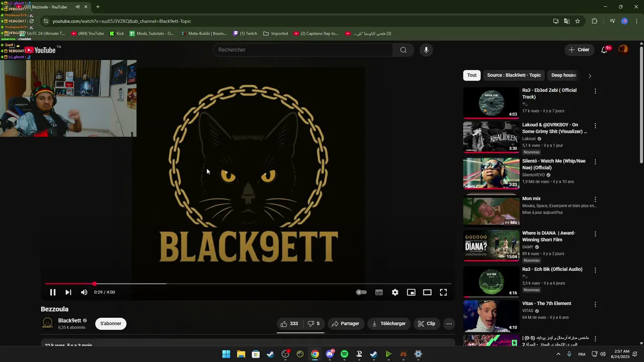Image resolution: width=644 pixels, height=362 pixels.
Task: Open the Imported bookmarks folder
Action: tap(276, 34)
